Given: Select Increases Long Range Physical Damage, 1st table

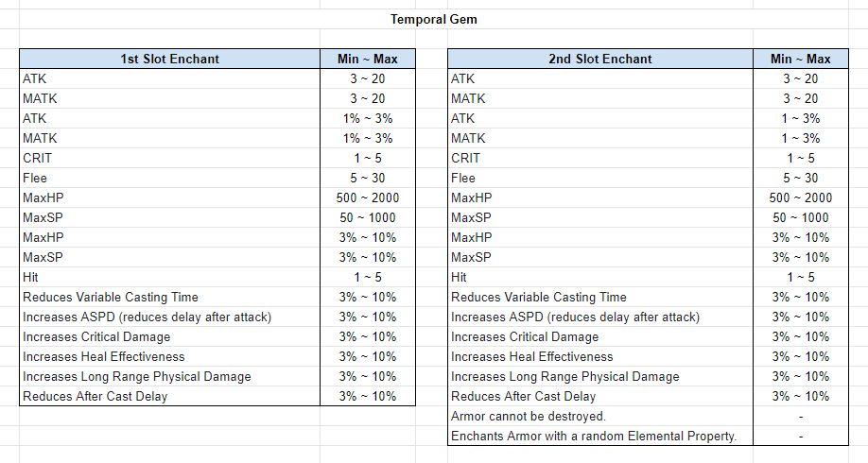Looking at the screenshot, I should (x=170, y=377).
